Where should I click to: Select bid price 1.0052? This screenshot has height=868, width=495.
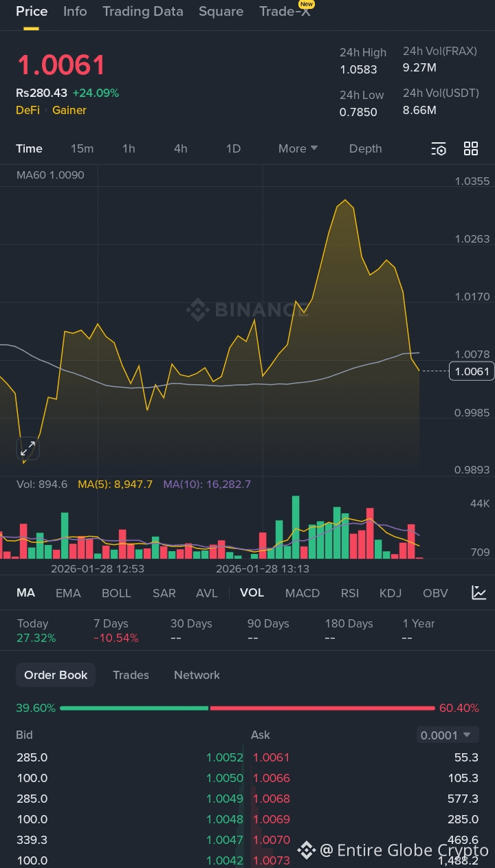point(225,757)
